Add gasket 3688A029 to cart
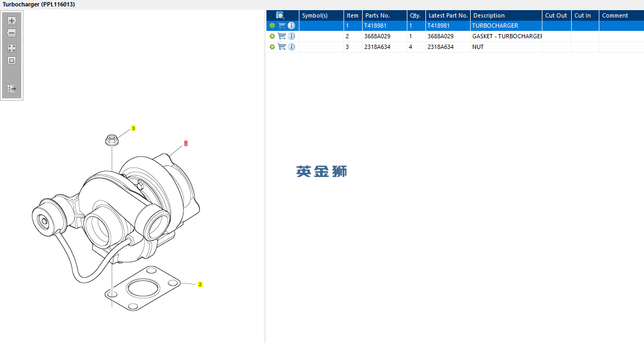The height and width of the screenshot is (343, 644). pos(282,36)
